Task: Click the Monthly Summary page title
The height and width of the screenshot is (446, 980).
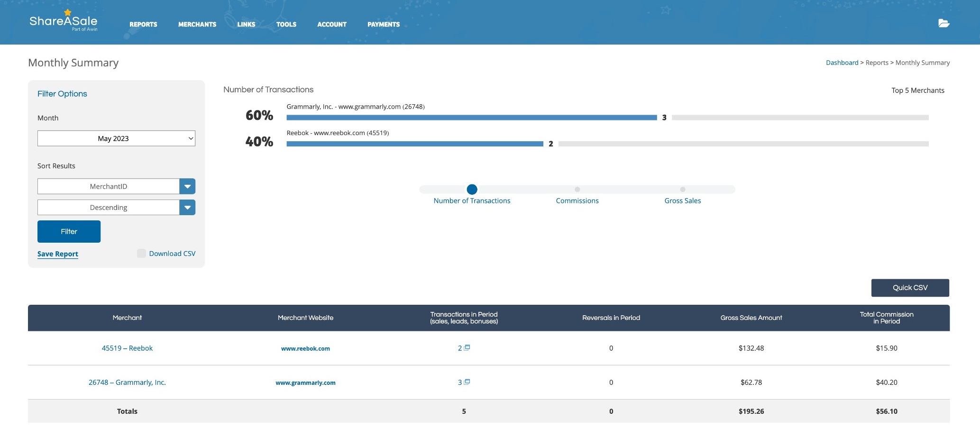Action: point(73,63)
